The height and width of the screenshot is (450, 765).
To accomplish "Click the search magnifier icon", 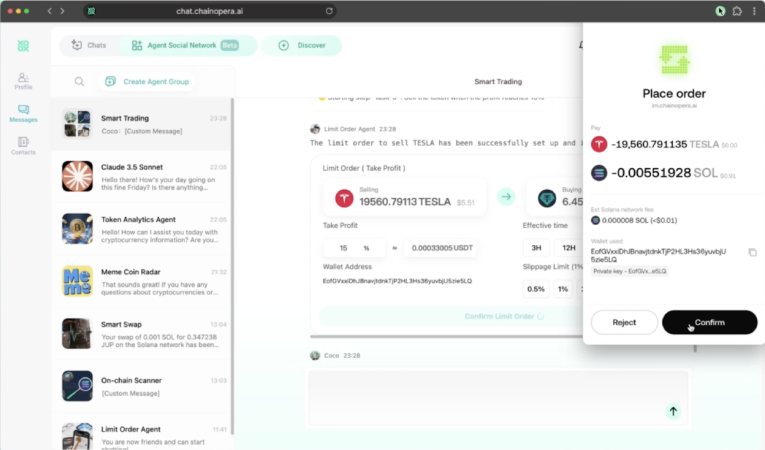I will [x=79, y=81].
